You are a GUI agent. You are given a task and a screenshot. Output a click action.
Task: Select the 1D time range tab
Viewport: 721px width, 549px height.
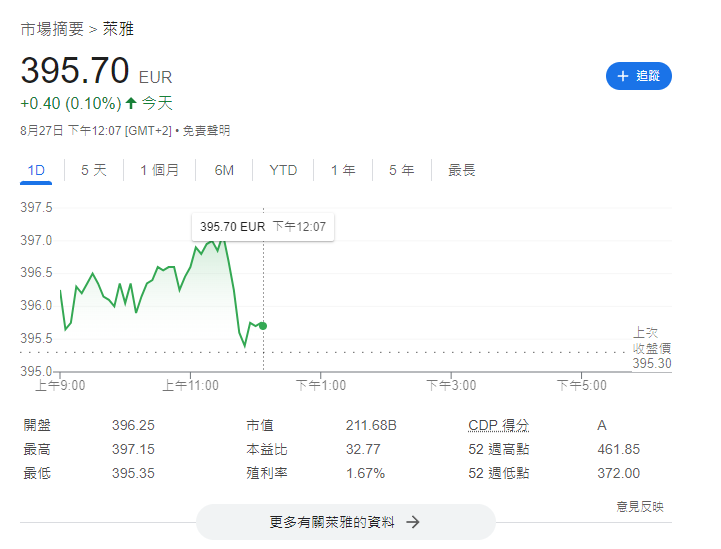pyautogui.click(x=36, y=170)
